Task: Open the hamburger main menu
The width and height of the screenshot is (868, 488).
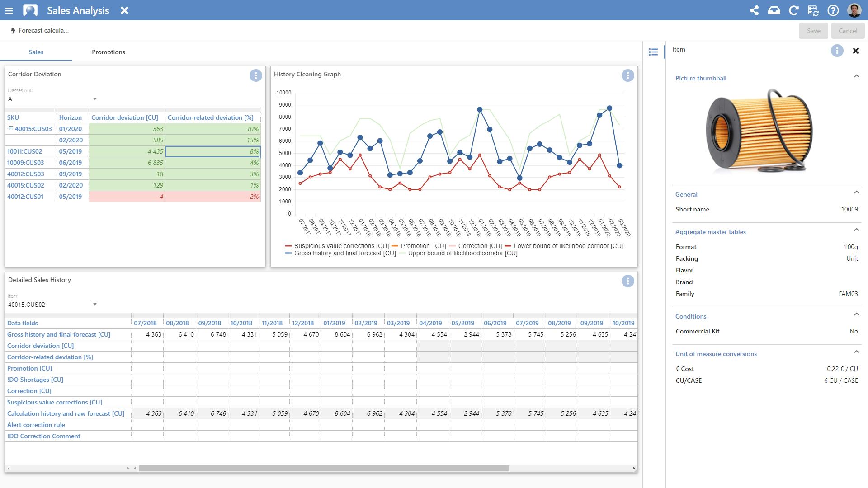Action: [x=9, y=10]
